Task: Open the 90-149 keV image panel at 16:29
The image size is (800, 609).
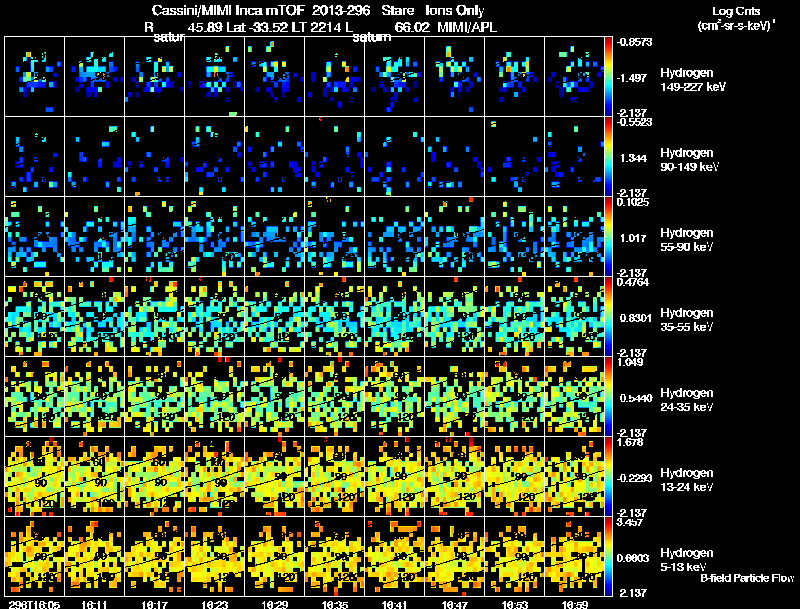Action: (x=274, y=157)
